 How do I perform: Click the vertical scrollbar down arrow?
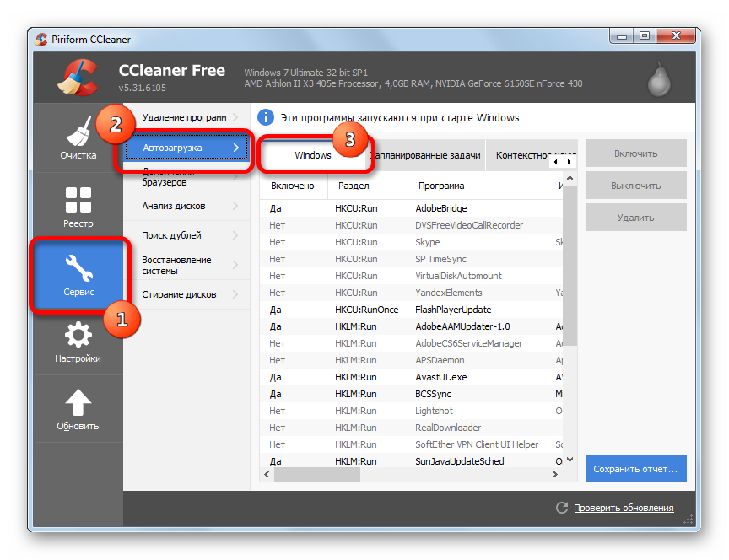coord(570,460)
